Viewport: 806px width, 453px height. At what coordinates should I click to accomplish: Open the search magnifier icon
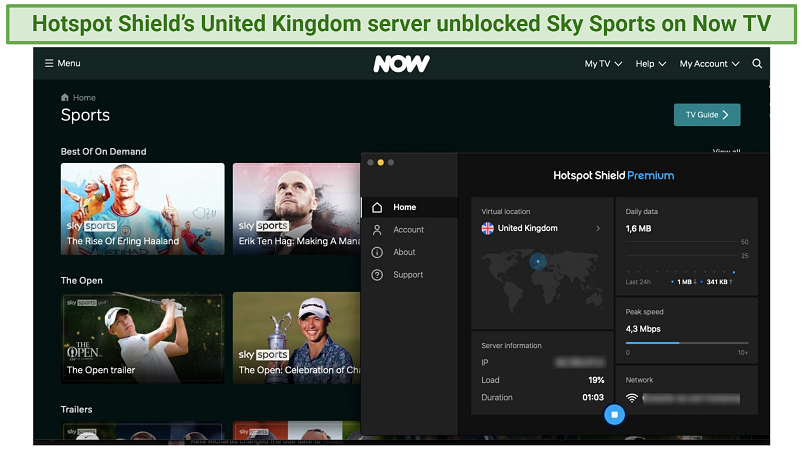click(x=757, y=64)
